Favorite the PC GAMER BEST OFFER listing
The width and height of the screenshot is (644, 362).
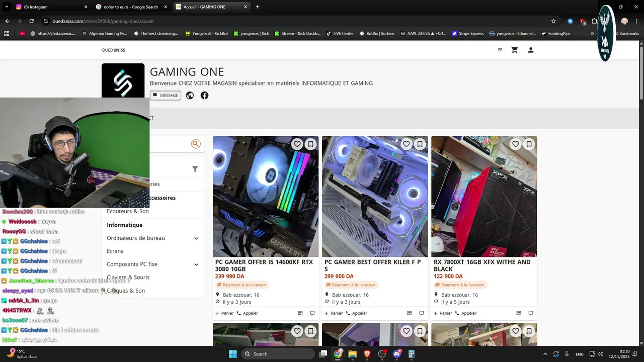click(x=407, y=144)
